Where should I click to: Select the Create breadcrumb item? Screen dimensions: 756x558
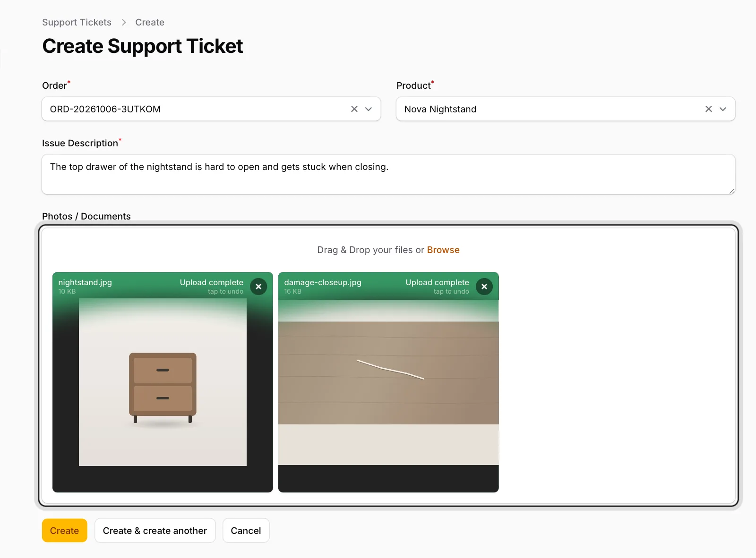[150, 22]
